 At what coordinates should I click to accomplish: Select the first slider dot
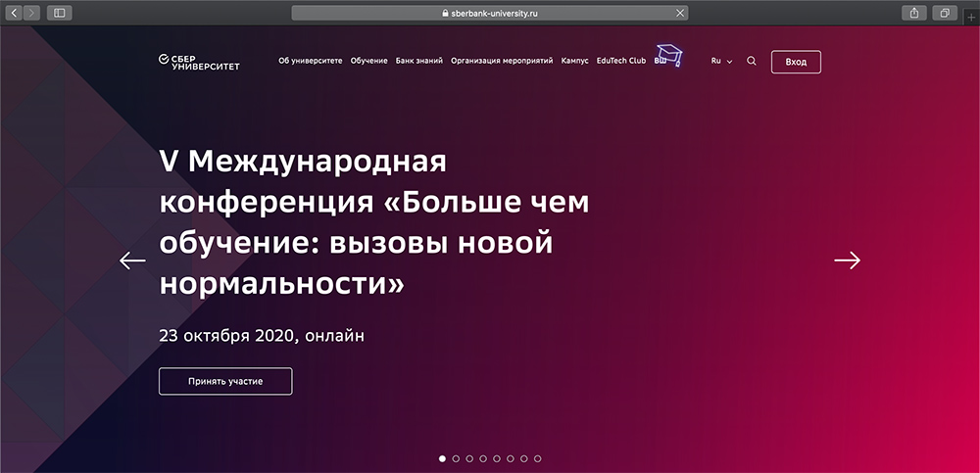pyautogui.click(x=443, y=458)
